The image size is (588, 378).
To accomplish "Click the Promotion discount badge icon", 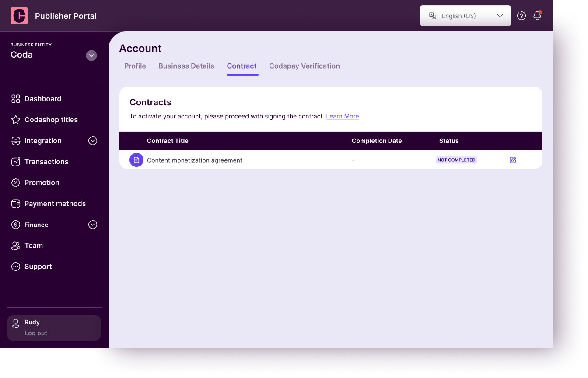I will (16, 183).
